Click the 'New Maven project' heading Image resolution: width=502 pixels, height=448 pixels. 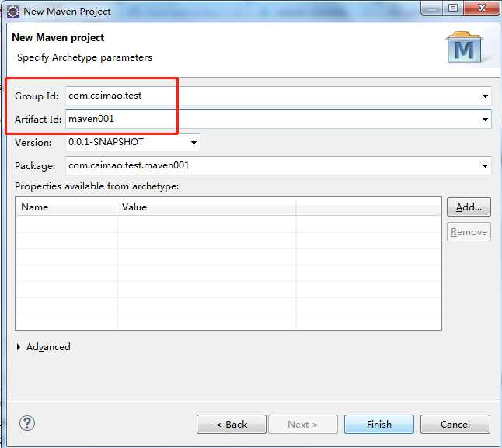pos(58,38)
